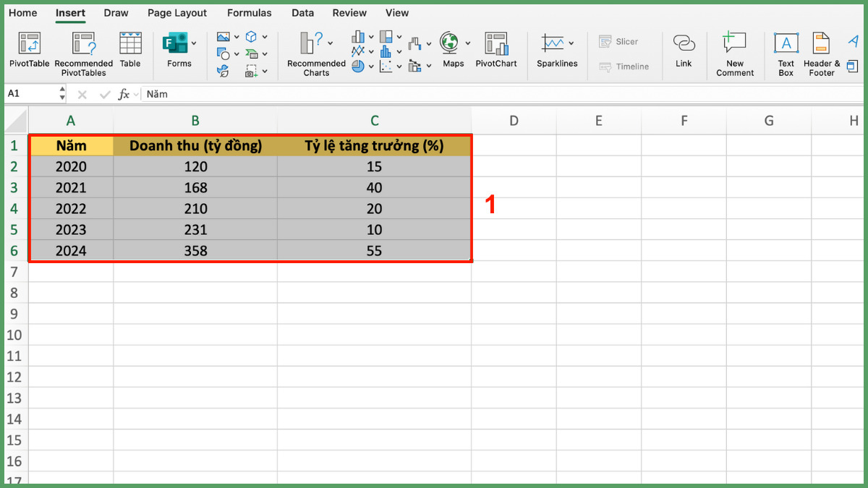Open Recommended PivotTables

(x=84, y=54)
